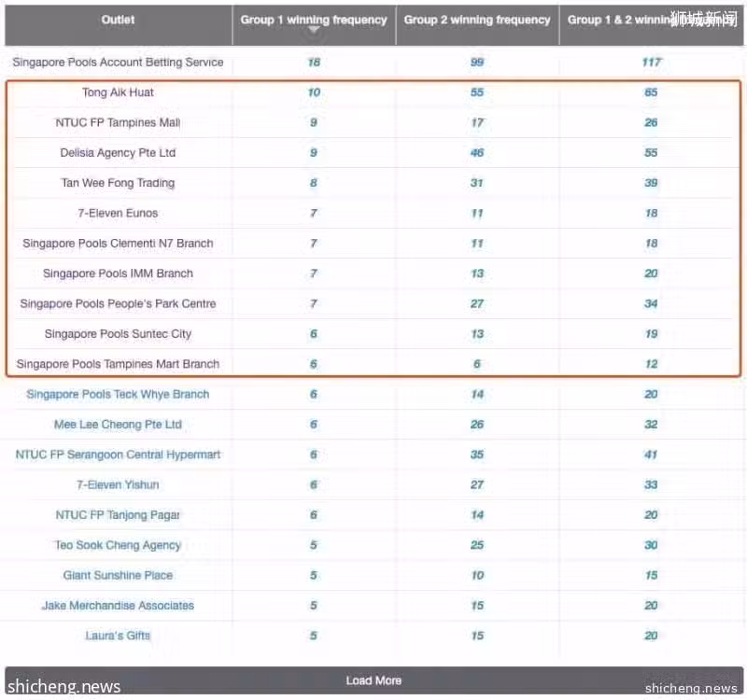Open the 7-Eleven Yishun outlet
This screenshot has height=700, width=747.
point(119,484)
